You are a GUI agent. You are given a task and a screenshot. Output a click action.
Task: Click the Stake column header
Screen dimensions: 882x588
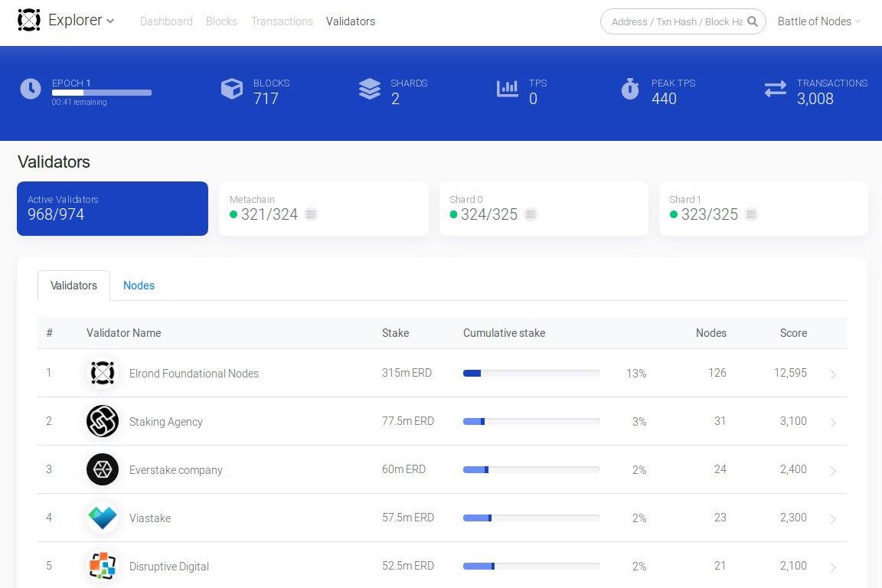pyautogui.click(x=395, y=333)
